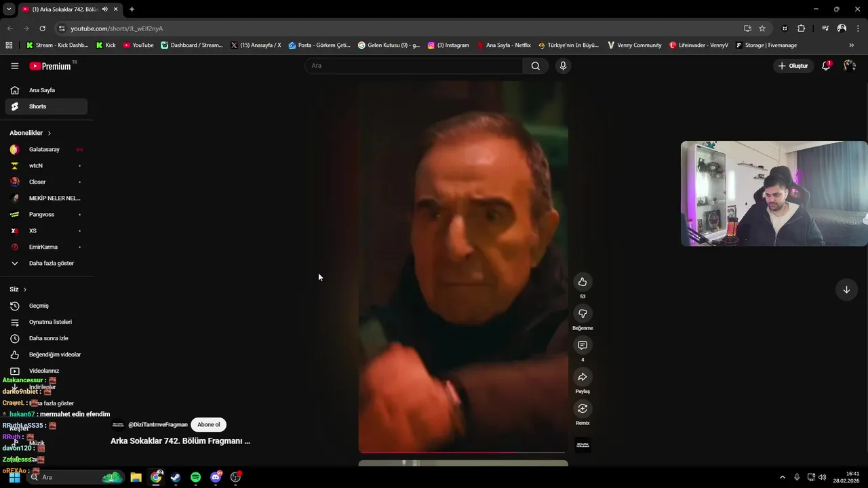Screen dimensions: 868x488
Task: Toggle the YouTube hamburger guide menu
Action: pyautogui.click(x=15, y=66)
